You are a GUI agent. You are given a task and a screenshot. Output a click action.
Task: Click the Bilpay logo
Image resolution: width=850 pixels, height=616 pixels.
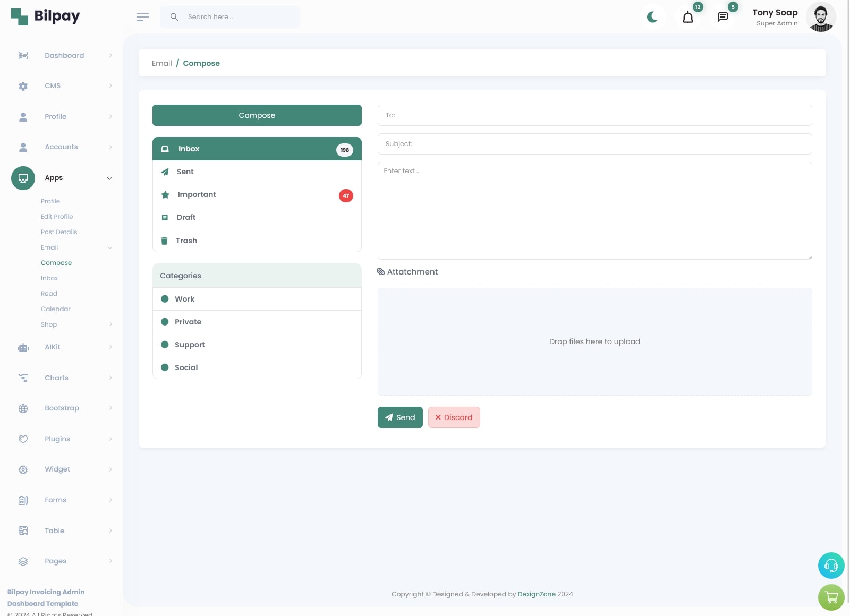coord(46,16)
